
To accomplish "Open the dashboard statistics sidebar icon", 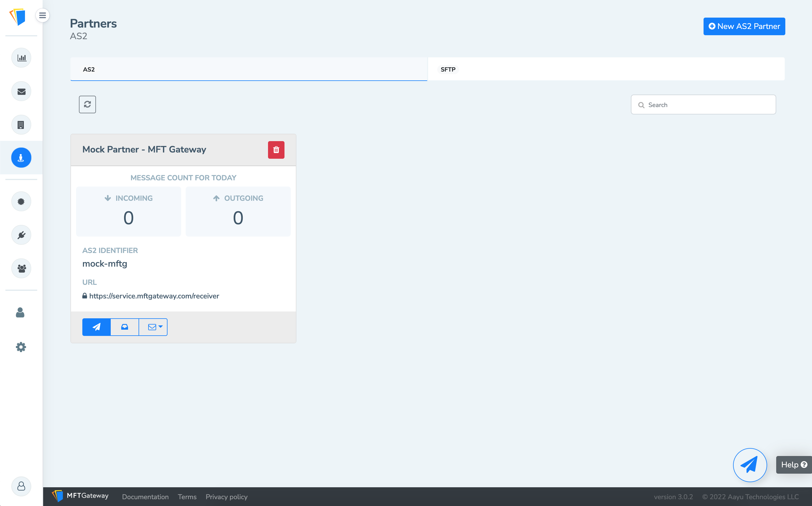I will 21,57.
